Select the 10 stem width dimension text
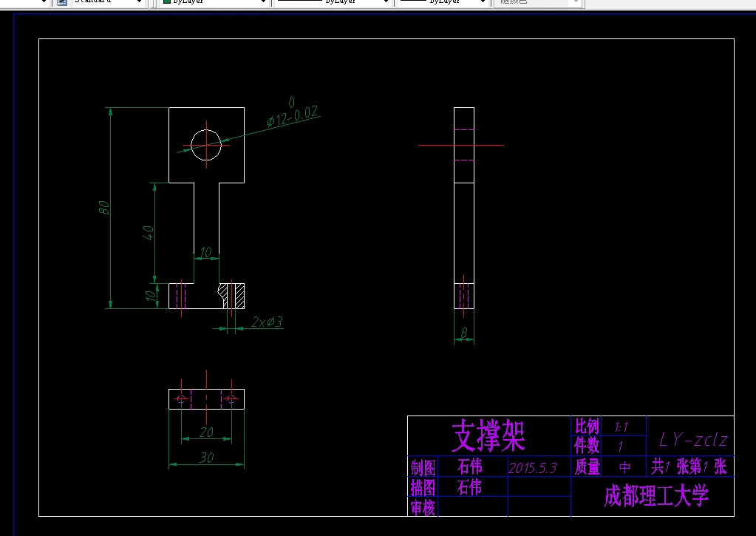756x536 pixels. (x=206, y=252)
